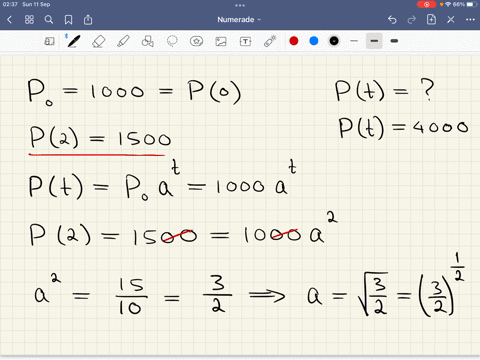Toggle read-only mode icon
Image resolution: width=480 pixels, height=360 pixels.
49,41
